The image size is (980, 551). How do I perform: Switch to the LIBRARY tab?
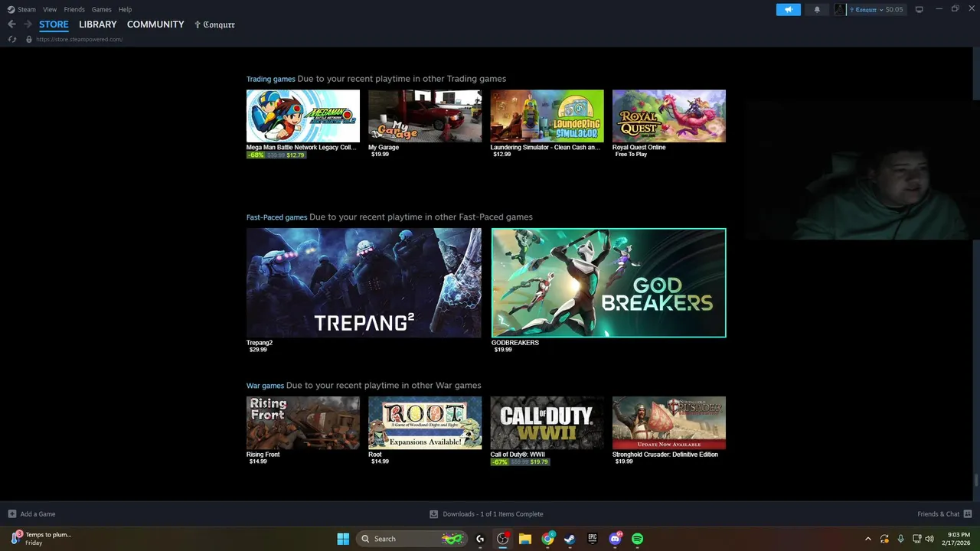pyautogui.click(x=98, y=24)
